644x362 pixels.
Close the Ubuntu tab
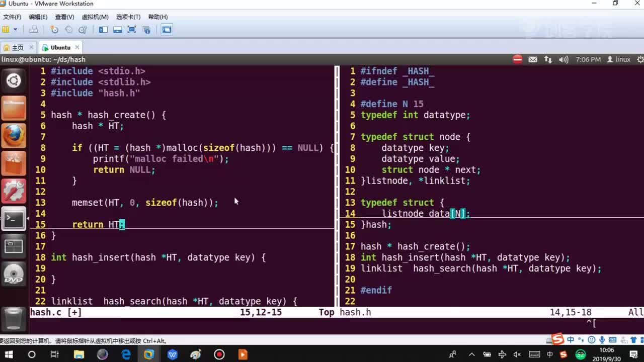[77, 47]
